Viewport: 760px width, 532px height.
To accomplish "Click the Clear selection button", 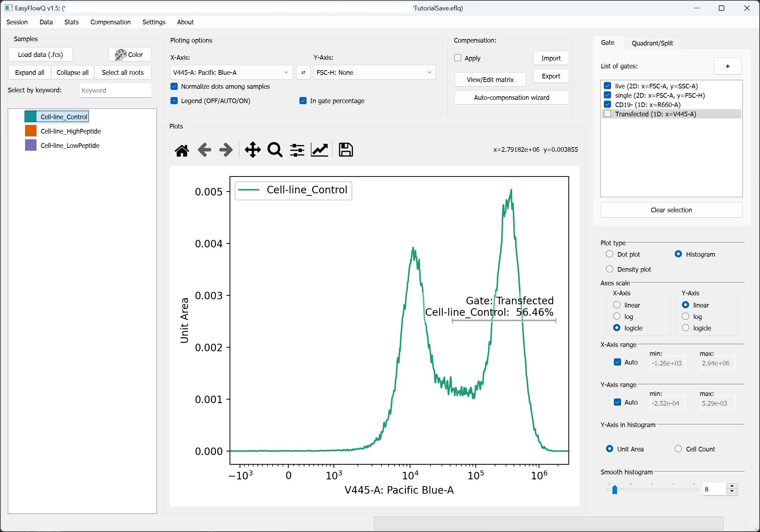I will pyautogui.click(x=671, y=210).
